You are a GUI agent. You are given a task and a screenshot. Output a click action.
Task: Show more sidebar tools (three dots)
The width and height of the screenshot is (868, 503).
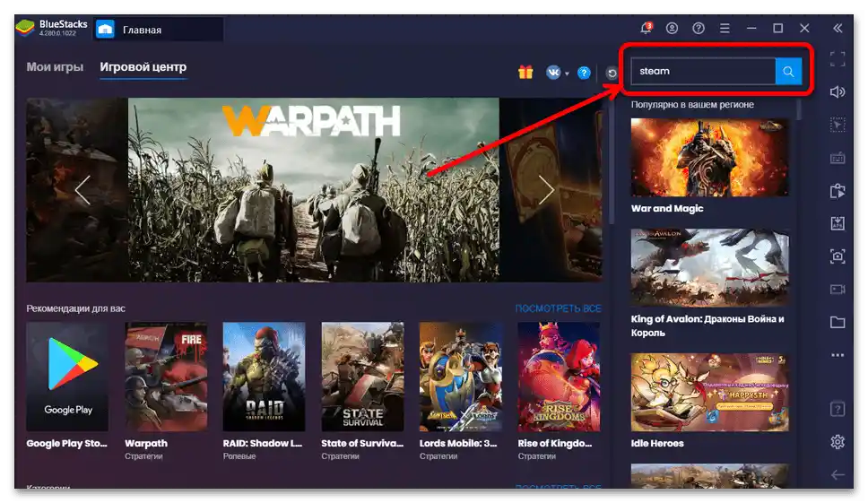838,355
